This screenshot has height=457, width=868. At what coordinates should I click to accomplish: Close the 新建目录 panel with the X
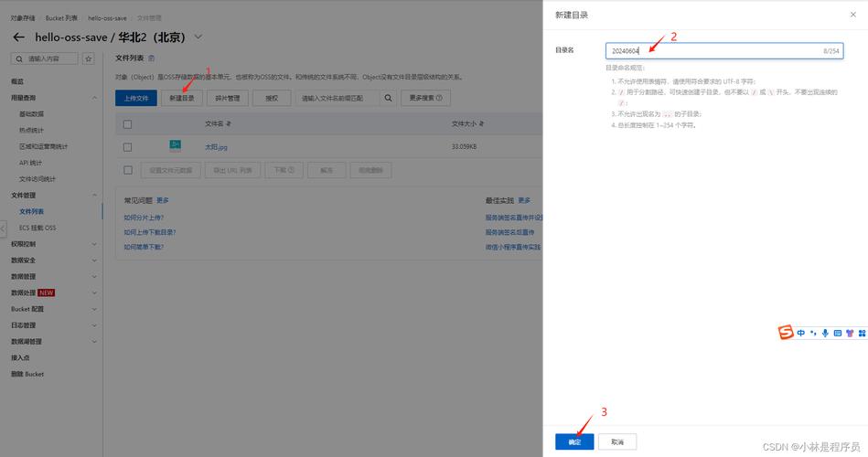(x=853, y=15)
